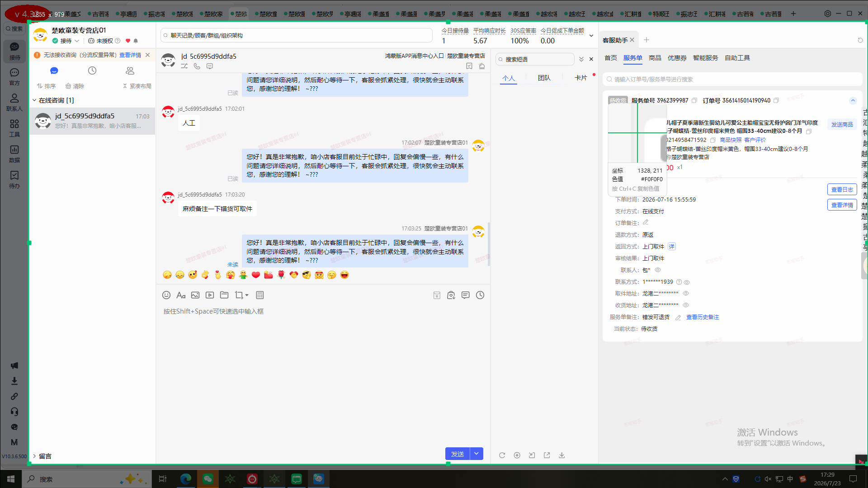868x488 pixels.
Task: Open the 待办 to-do sidebar section
Action: coord(14,179)
